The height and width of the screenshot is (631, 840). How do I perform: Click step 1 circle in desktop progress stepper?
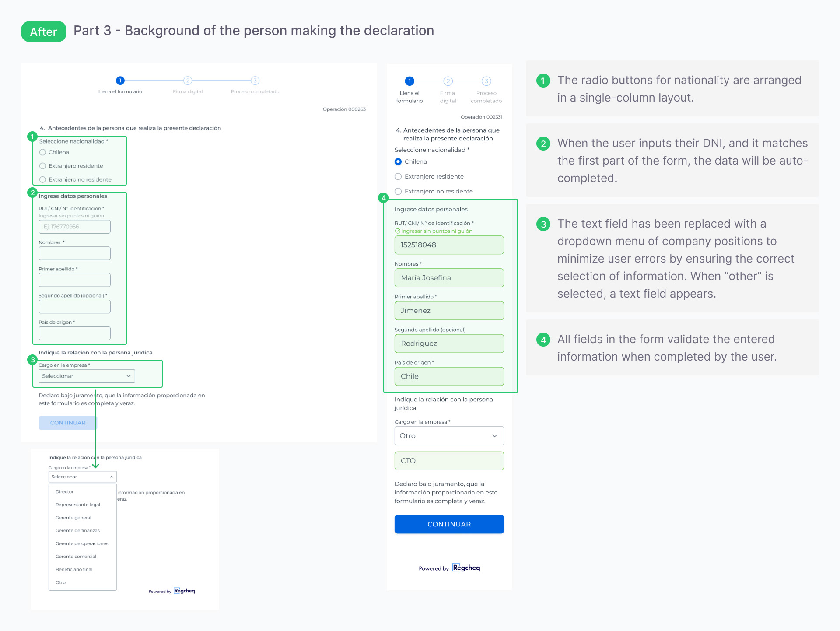pyautogui.click(x=120, y=81)
